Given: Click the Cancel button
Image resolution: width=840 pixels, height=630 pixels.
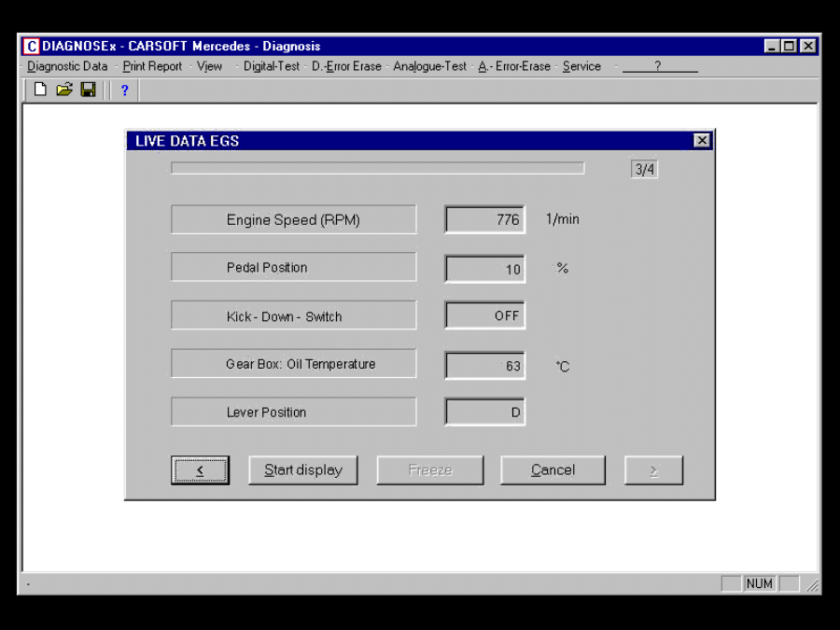Looking at the screenshot, I should pos(553,469).
